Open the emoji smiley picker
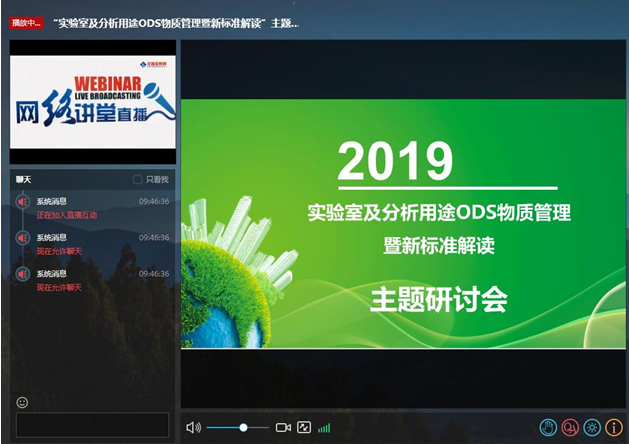The image size is (629, 444). coord(22,402)
